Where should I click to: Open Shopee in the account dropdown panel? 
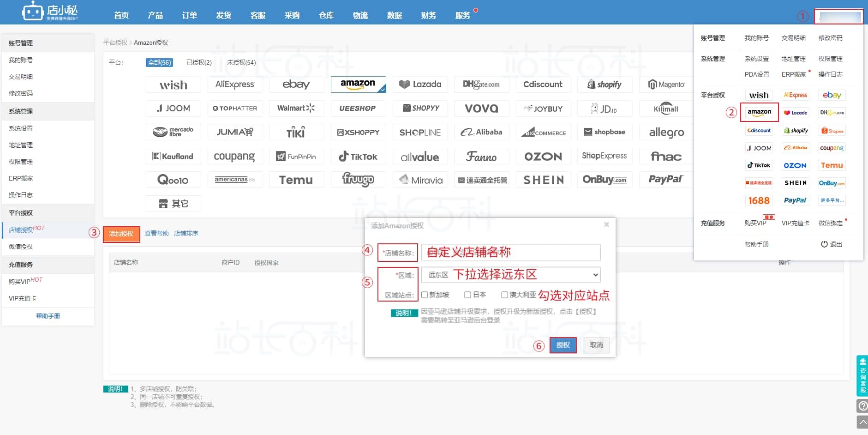(832, 131)
